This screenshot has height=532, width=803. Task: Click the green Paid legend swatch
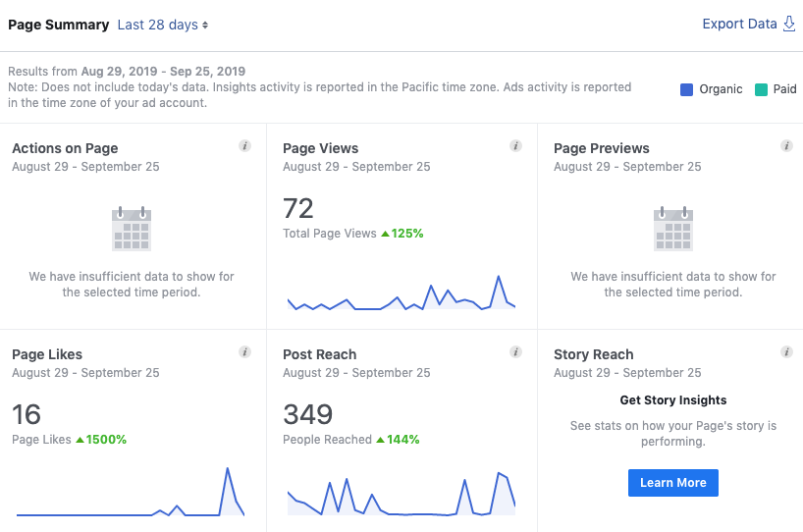coord(762,89)
